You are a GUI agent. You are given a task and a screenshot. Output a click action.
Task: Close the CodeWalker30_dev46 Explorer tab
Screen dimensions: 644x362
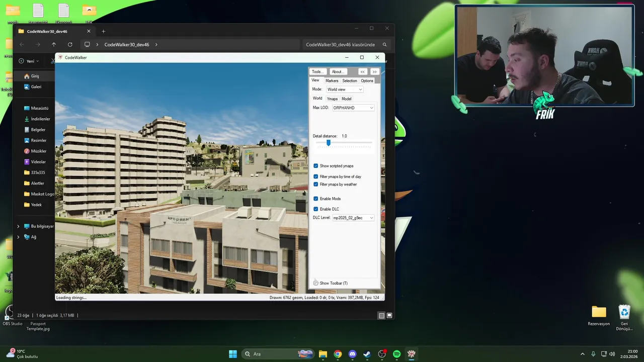click(89, 31)
